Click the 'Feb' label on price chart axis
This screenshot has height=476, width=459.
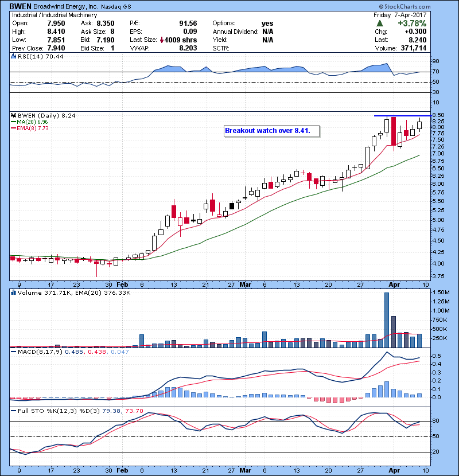point(122,285)
